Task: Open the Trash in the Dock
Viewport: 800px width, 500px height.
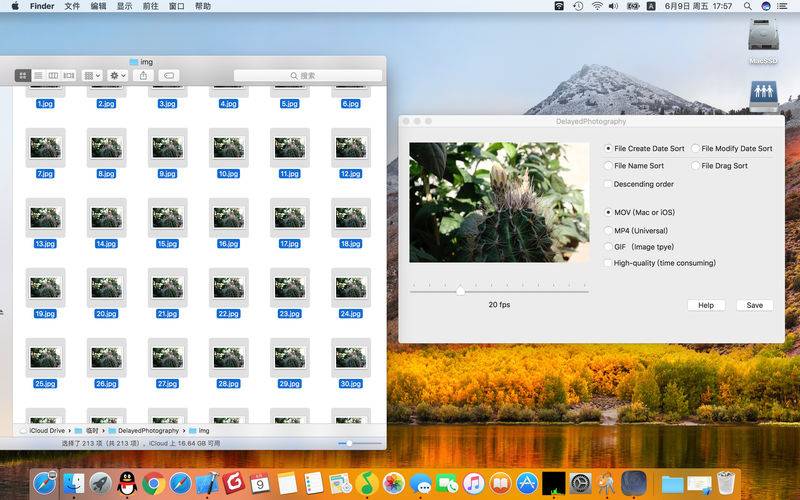Action: coord(726,483)
